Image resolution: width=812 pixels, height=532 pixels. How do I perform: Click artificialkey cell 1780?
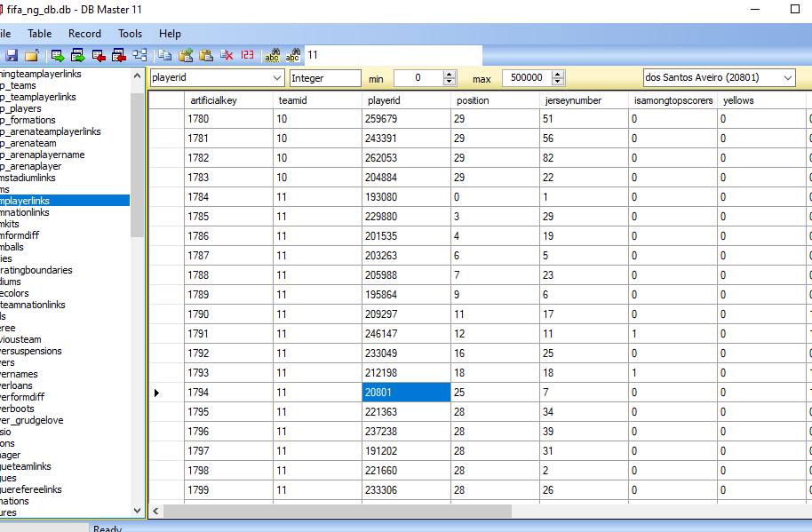click(228, 119)
